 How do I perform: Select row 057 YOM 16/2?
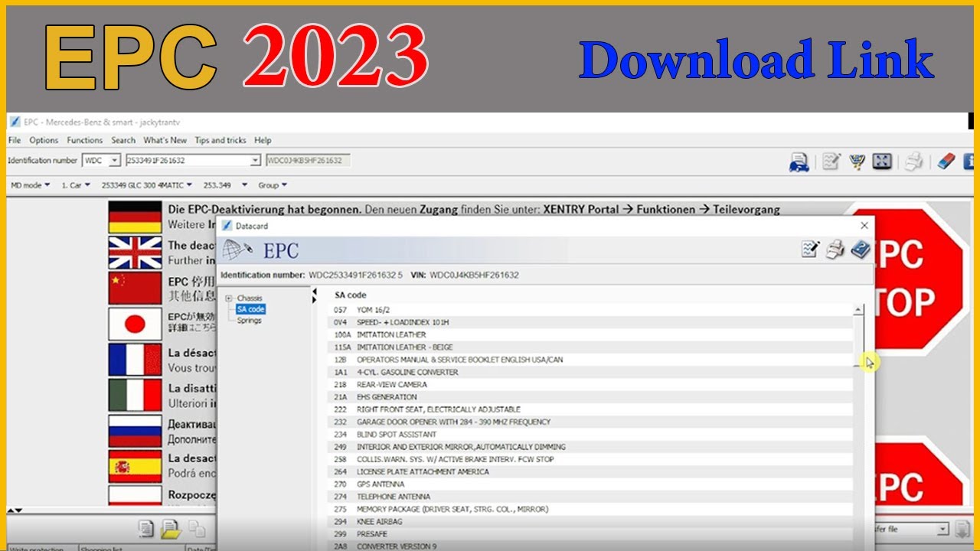click(591, 310)
